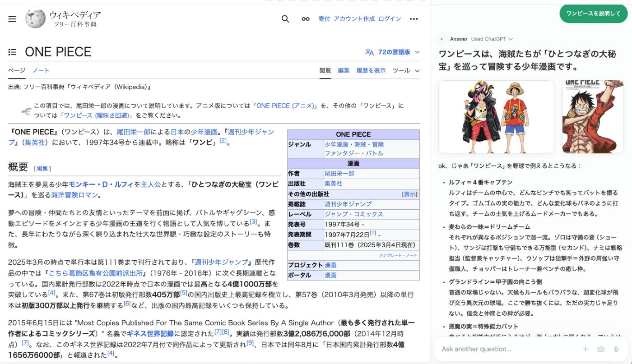
Task: Click the plus attach icon in the question box
Action: coord(586,349)
